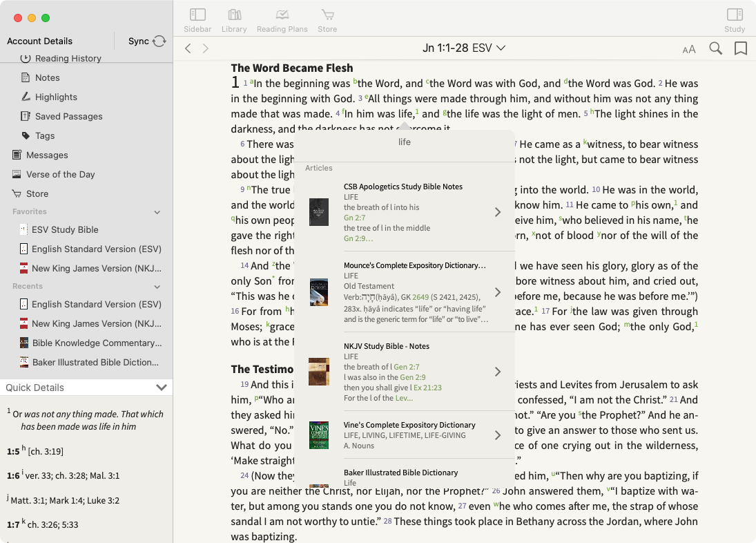Open Reading History in the sidebar
The image size is (756, 543).
(68, 58)
